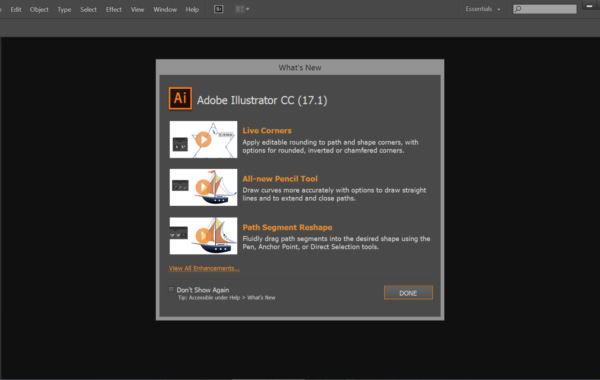Open the Arrange Documents dropdown icon
Image resolution: width=600 pixels, height=380 pixels.
(242, 9)
